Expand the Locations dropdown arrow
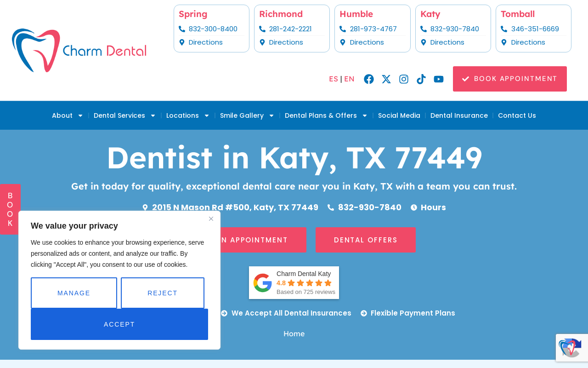This screenshot has width=588, height=368. [x=207, y=115]
